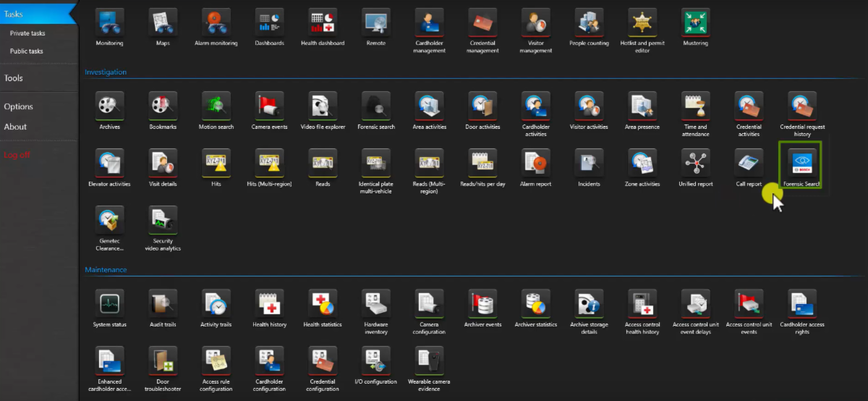Open the Wearable camera evidence task
868x401 pixels.
click(x=430, y=361)
